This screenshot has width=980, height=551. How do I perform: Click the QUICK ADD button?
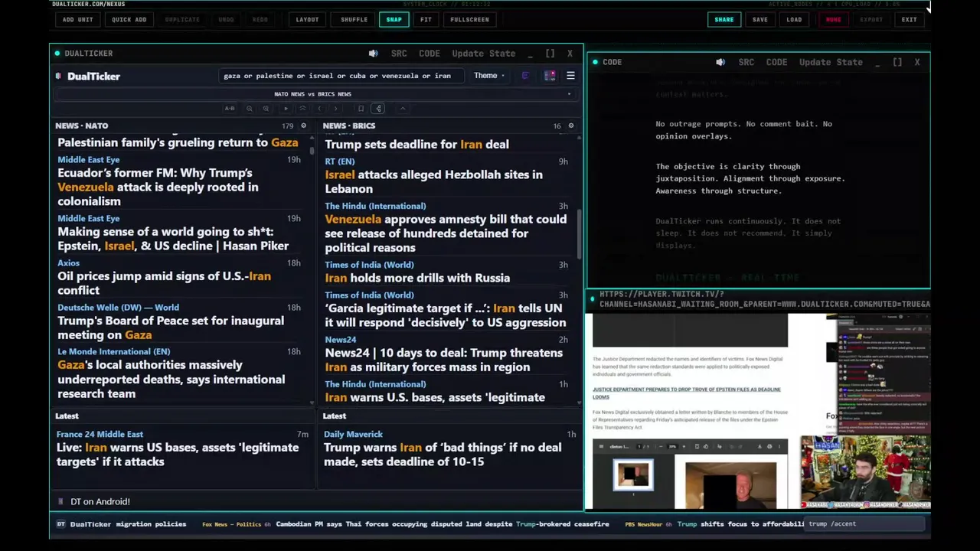click(x=129, y=19)
